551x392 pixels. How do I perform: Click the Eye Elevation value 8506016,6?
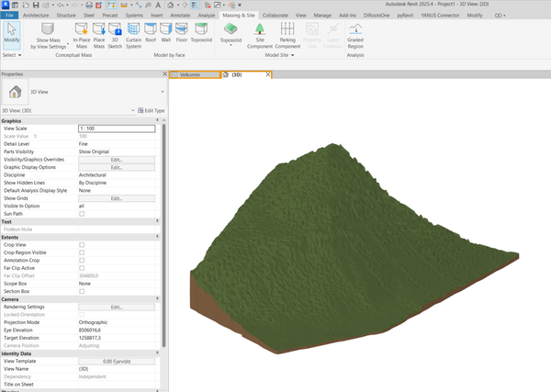tap(90, 330)
